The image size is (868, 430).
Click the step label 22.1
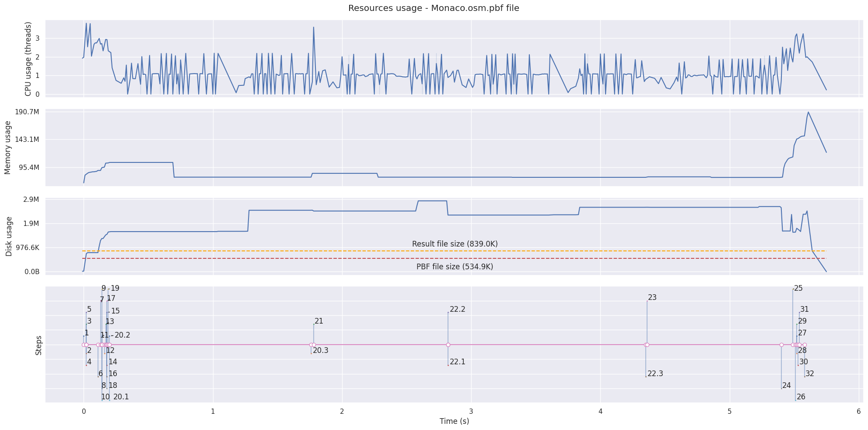tap(458, 362)
